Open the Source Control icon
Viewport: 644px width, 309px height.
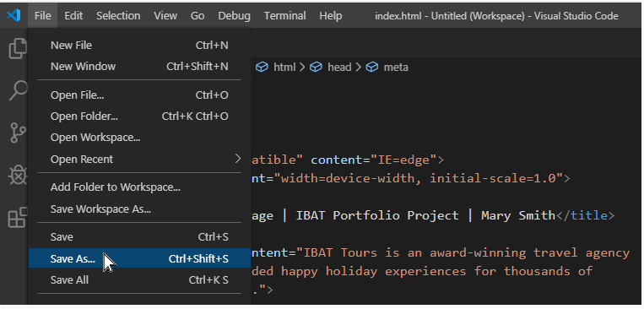pyautogui.click(x=18, y=133)
